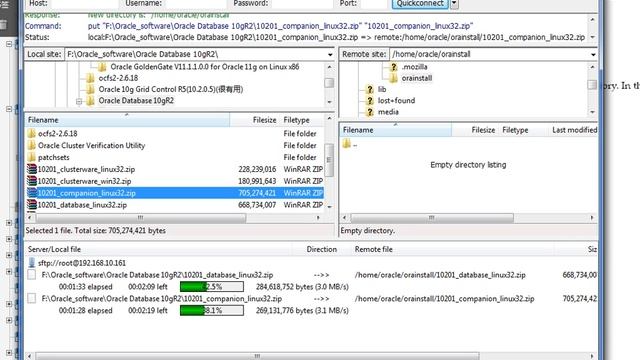Select 10201_companion_linux32.zip archive icon in local list
The width and height of the screenshot is (640, 360).
click(32, 193)
